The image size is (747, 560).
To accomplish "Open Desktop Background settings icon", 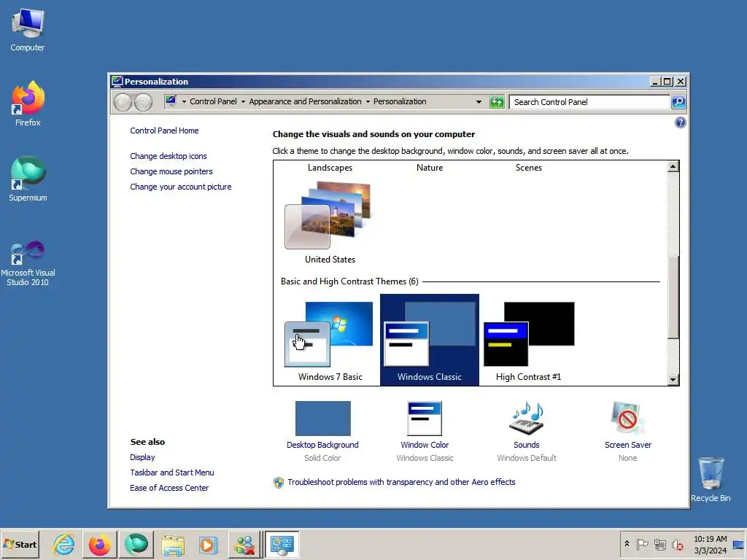I will pyautogui.click(x=322, y=418).
